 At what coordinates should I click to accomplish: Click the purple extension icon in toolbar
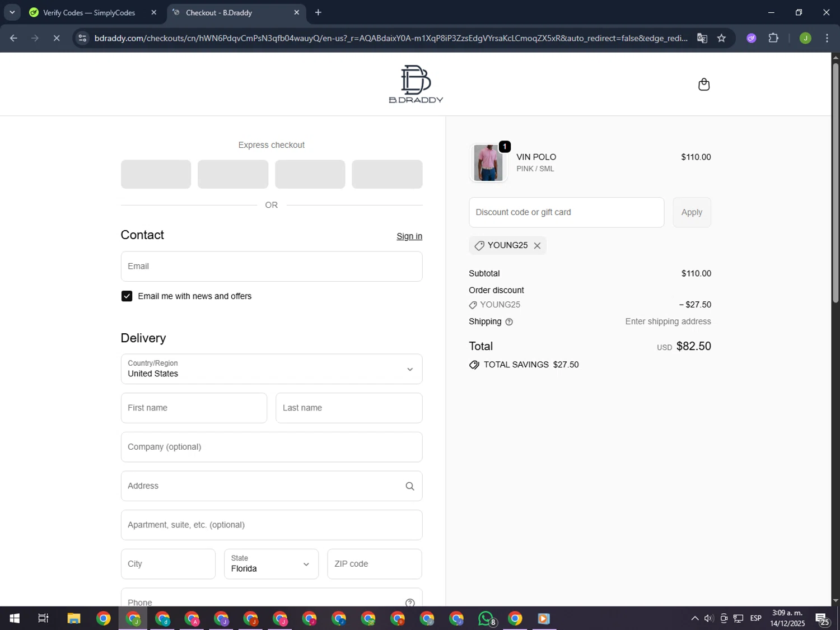[x=752, y=38]
